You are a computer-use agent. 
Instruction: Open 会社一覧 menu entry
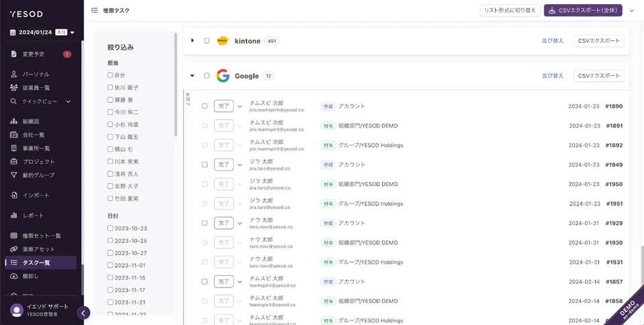(x=34, y=135)
